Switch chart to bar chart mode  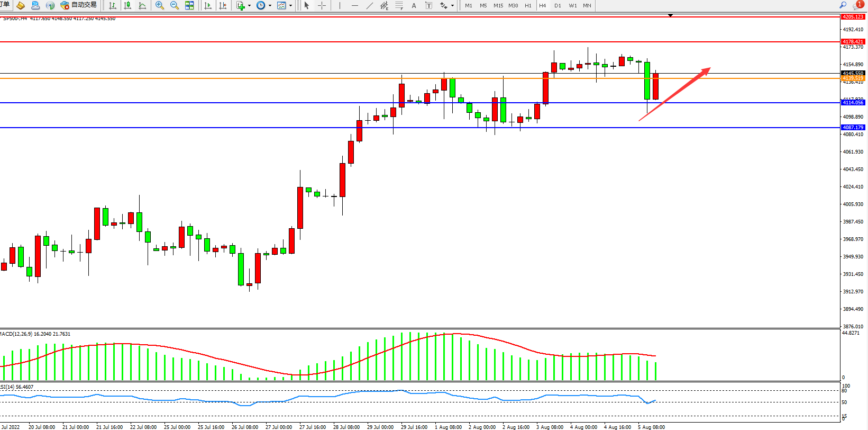pyautogui.click(x=113, y=5)
